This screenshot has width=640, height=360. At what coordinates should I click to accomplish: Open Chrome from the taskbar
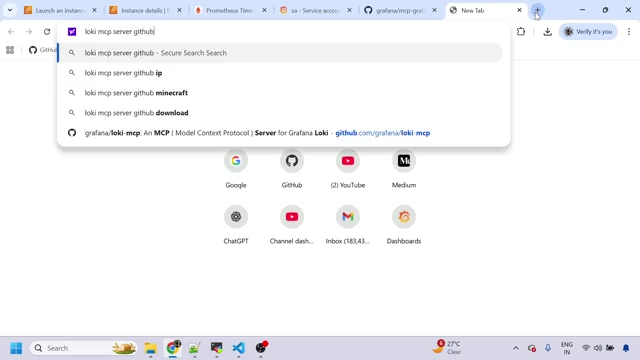173,348
